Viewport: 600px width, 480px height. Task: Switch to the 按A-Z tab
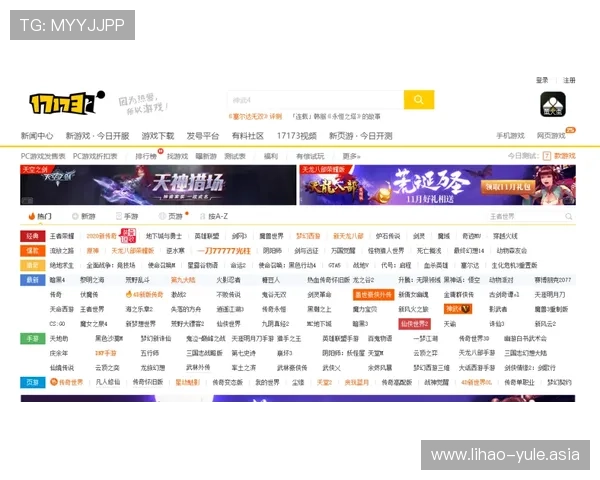214,216
